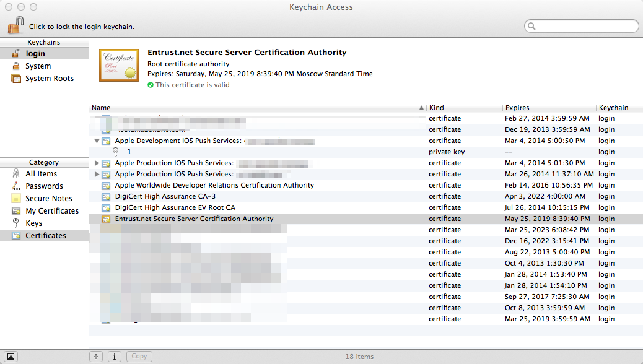Show Certificates category
This screenshot has width=643, height=364.
tap(44, 236)
